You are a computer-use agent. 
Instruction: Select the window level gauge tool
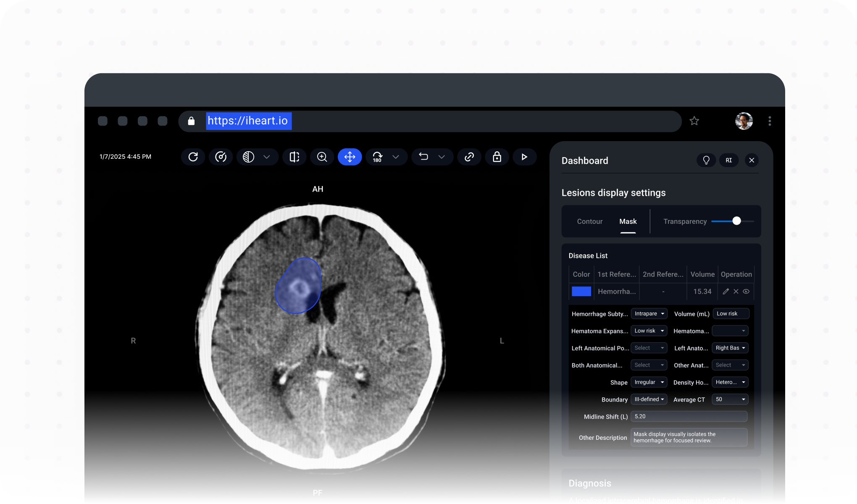coord(221,157)
